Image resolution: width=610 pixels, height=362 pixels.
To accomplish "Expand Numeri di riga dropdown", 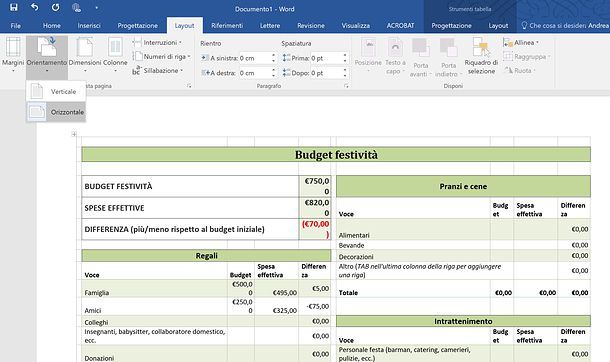I will (162, 56).
